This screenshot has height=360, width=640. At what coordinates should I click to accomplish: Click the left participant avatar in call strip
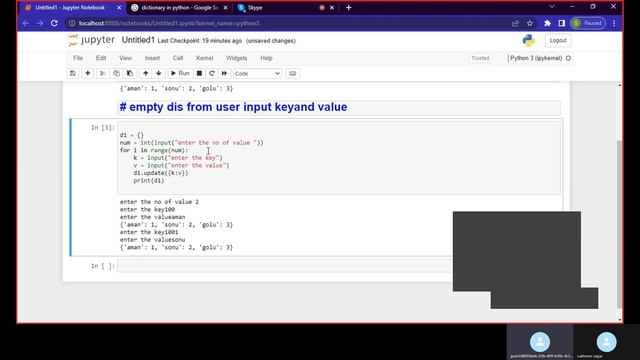(x=540, y=342)
